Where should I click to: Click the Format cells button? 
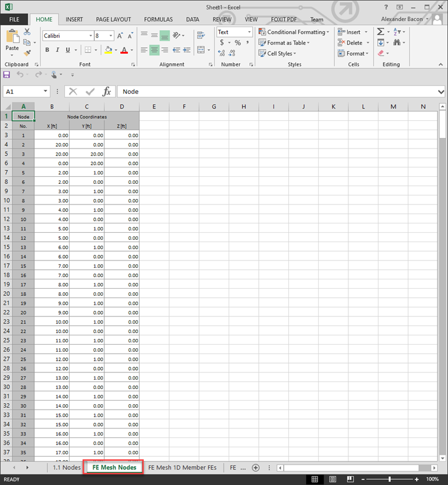[353, 53]
